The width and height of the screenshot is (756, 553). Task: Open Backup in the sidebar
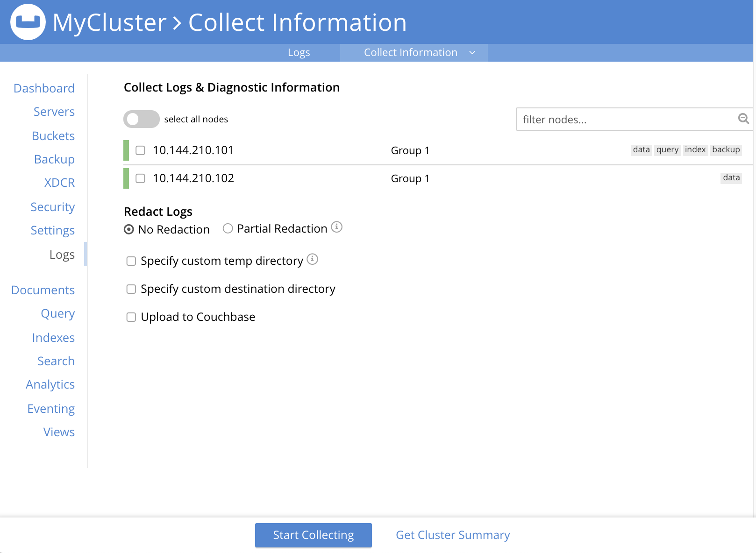tap(55, 159)
